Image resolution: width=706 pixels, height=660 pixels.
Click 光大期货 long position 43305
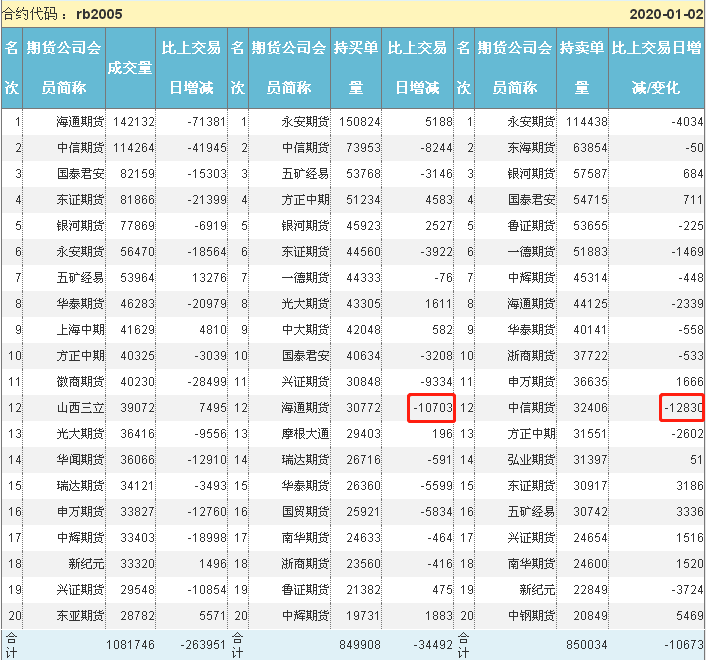(x=363, y=304)
